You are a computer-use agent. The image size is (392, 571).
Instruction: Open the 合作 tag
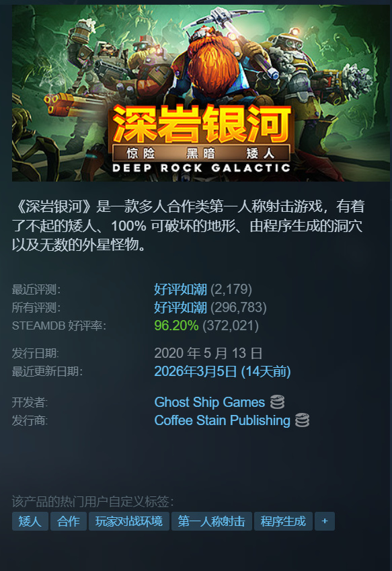click(69, 521)
